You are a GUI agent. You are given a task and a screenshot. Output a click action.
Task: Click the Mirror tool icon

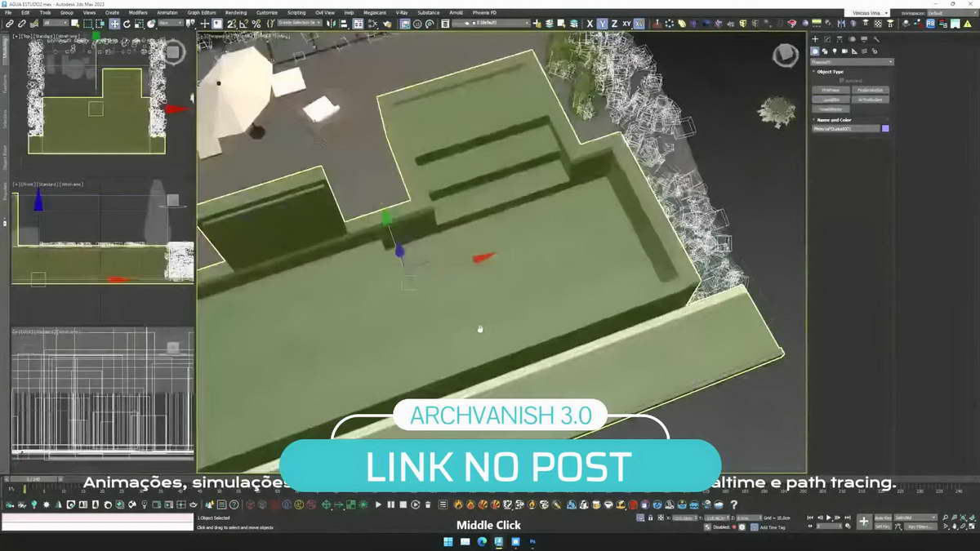(332, 24)
